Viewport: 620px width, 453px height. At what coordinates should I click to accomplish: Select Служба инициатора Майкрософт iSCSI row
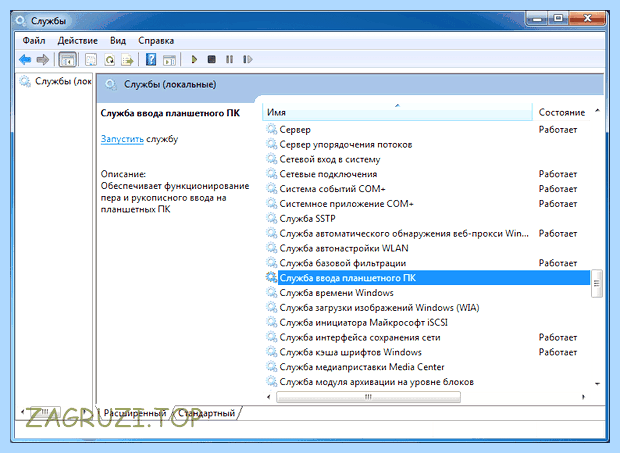(427, 323)
